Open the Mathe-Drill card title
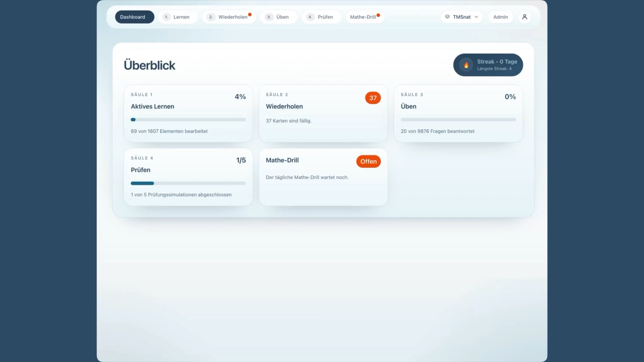 (x=282, y=160)
